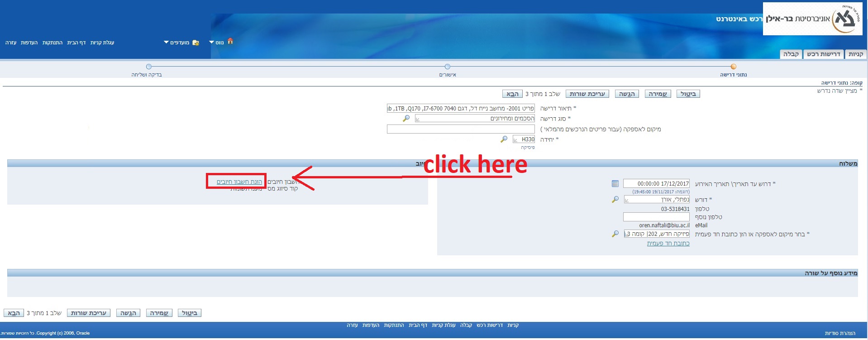Select the קניות tab
Image resolution: width=868 pixels, height=340 pixels.
(x=855, y=54)
